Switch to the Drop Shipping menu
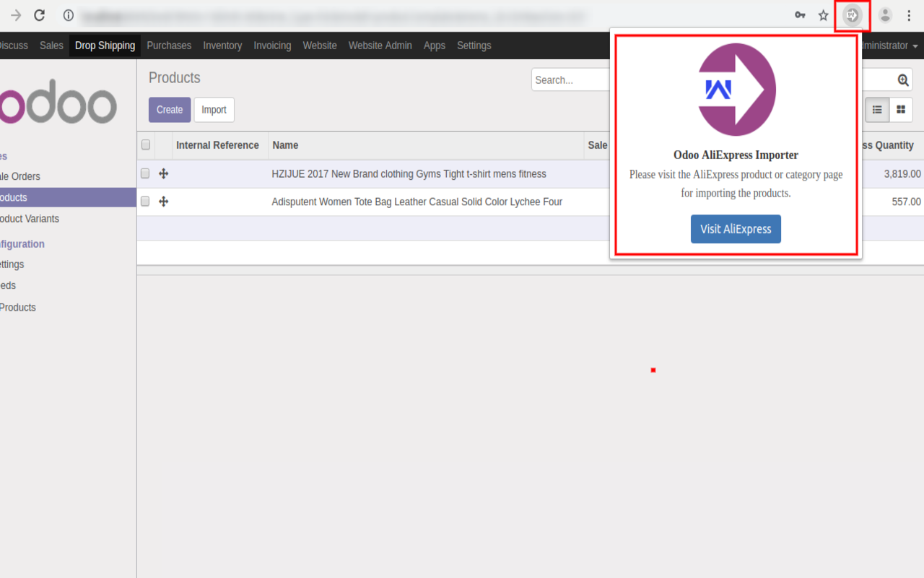Screen dimensions: 924x578 click(105, 46)
